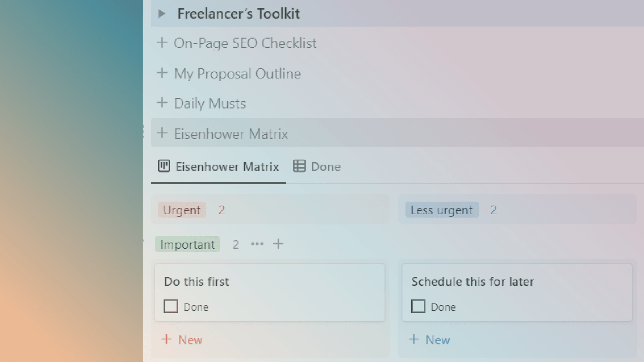The width and height of the screenshot is (644, 362).
Task: Click the board view icon next to Eisenhower Matrix
Action: click(164, 166)
